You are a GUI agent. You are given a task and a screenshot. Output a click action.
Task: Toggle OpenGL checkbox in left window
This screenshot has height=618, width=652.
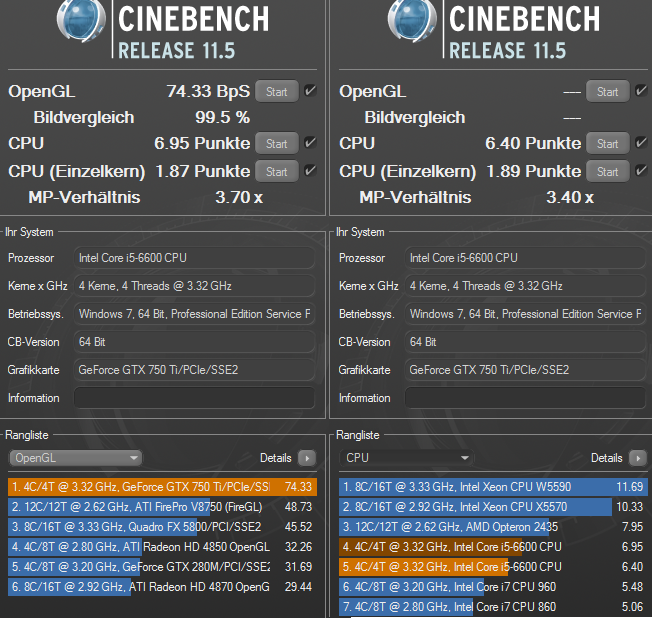coord(310,91)
